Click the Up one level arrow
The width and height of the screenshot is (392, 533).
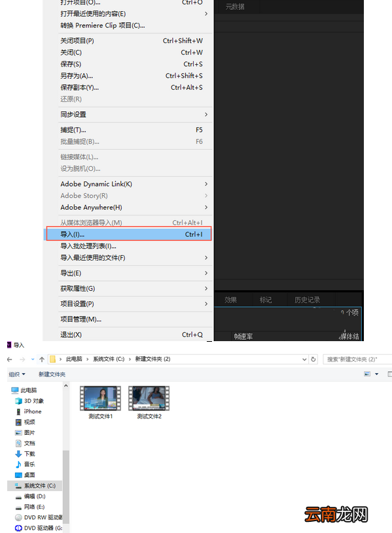(x=42, y=359)
